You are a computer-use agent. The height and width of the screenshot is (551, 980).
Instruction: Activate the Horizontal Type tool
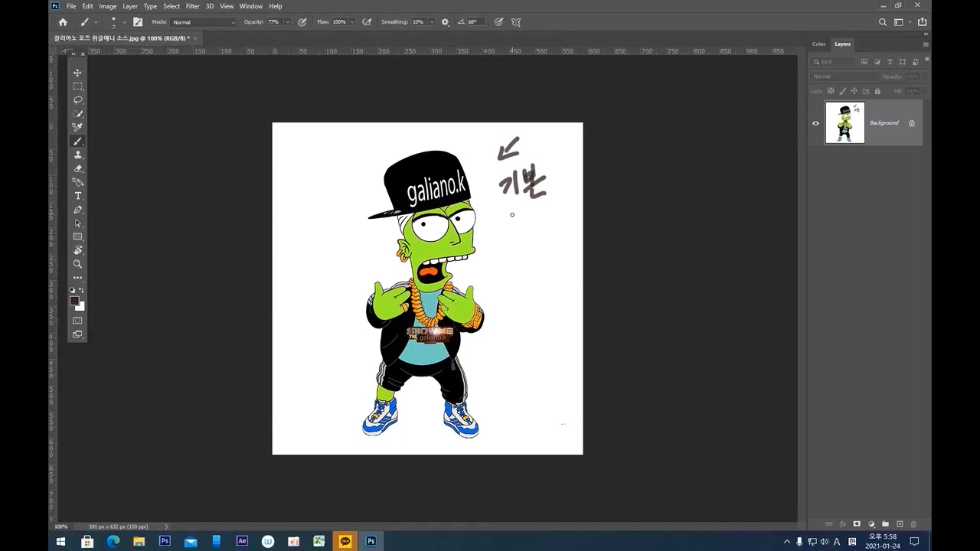[x=77, y=196]
